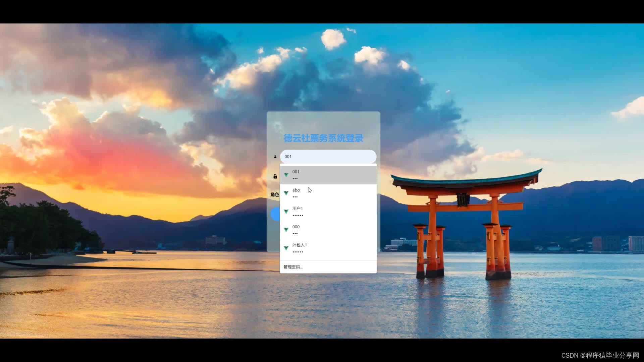
Task: Click the 德云社票务系统登录 title
Action: point(323,138)
